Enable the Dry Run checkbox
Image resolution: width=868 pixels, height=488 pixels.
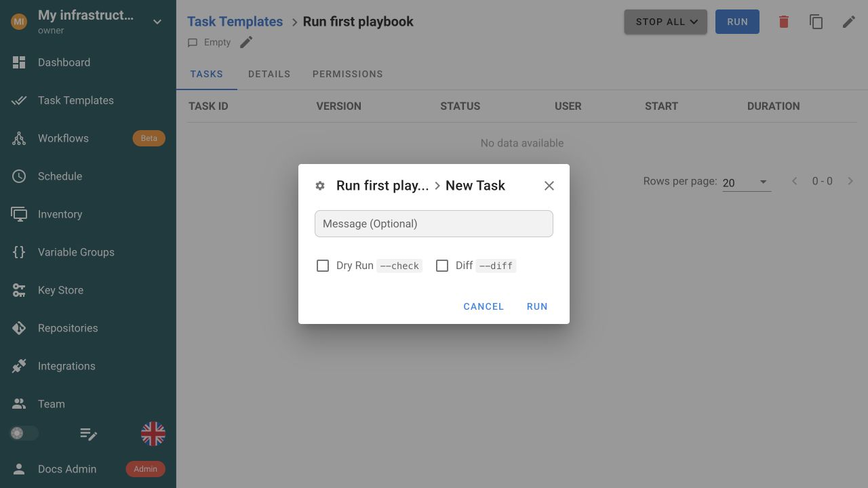click(x=323, y=266)
